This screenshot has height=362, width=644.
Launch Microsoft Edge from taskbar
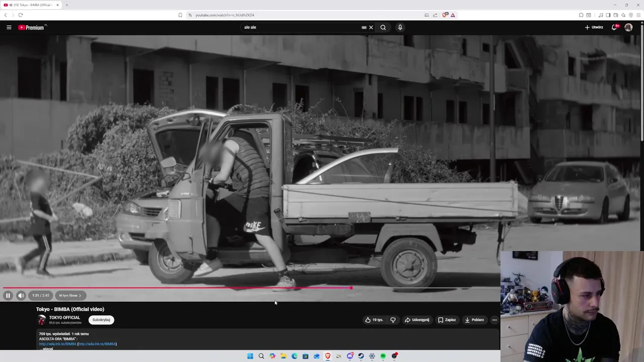tap(294, 356)
